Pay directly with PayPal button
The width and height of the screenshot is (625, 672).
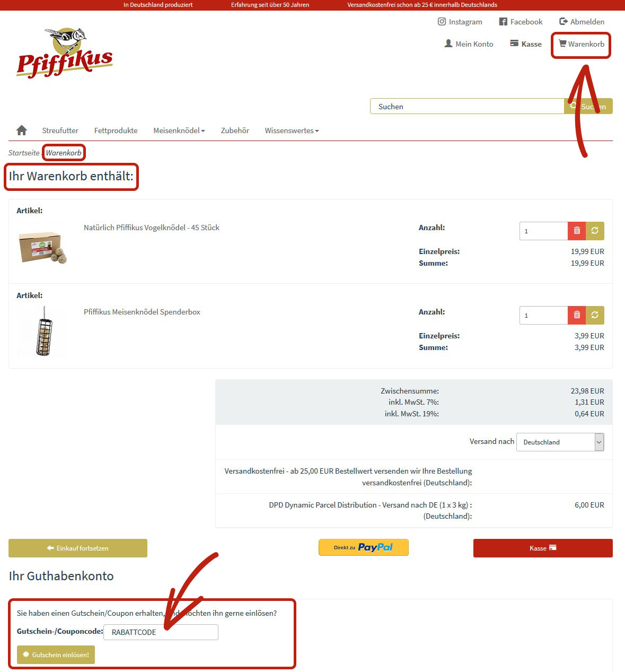(x=364, y=547)
